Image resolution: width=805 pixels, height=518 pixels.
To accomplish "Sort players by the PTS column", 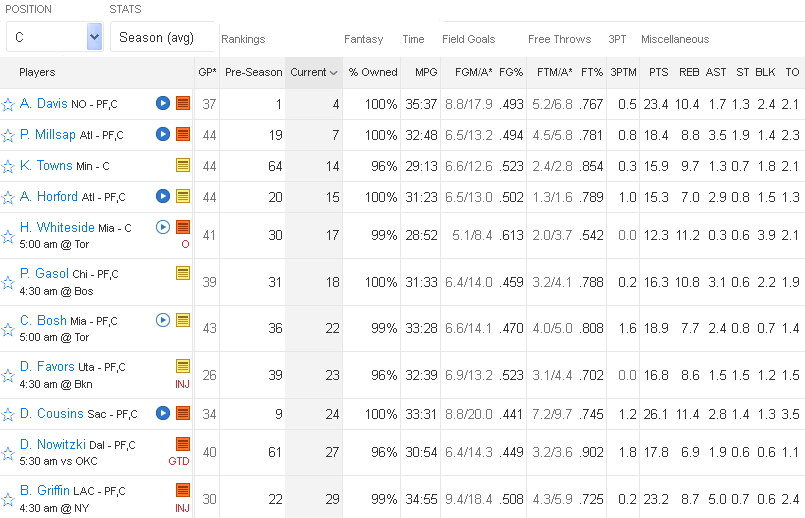I will pos(658,72).
